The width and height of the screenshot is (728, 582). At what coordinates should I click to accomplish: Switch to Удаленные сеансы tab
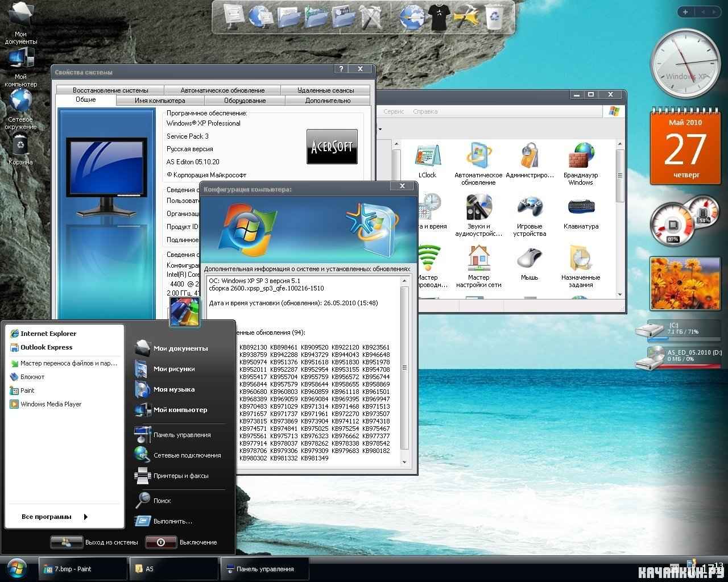point(325,90)
